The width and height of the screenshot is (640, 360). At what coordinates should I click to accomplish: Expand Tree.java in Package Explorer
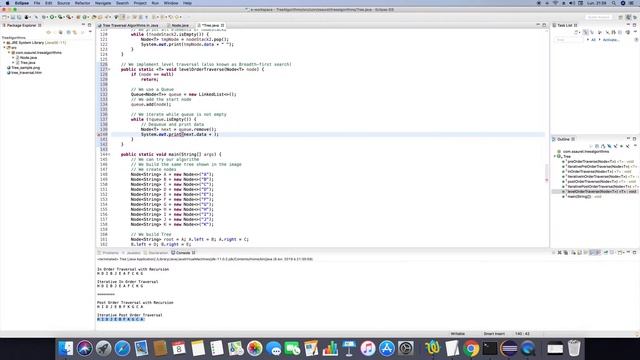[13, 62]
